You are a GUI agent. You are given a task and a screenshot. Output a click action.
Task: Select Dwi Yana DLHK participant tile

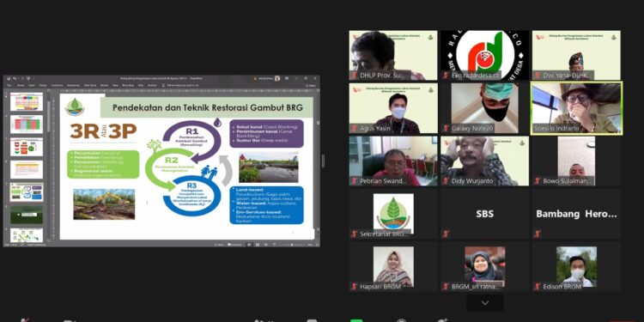(576, 55)
